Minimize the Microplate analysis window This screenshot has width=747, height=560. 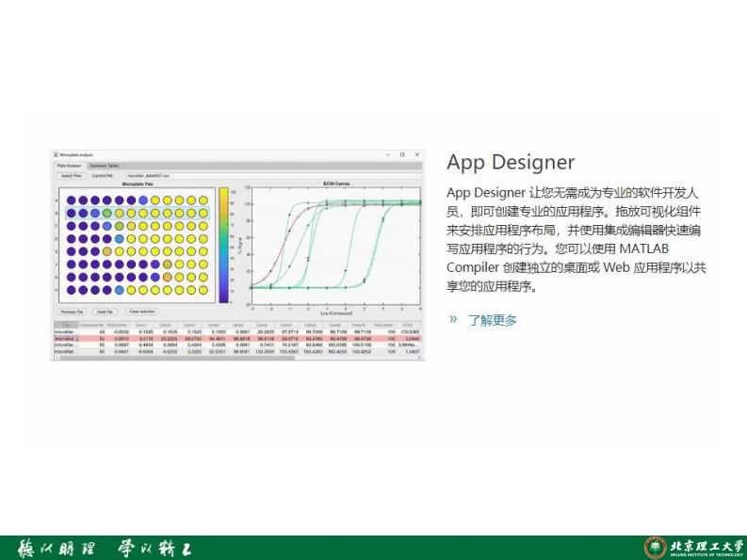coord(387,154)
